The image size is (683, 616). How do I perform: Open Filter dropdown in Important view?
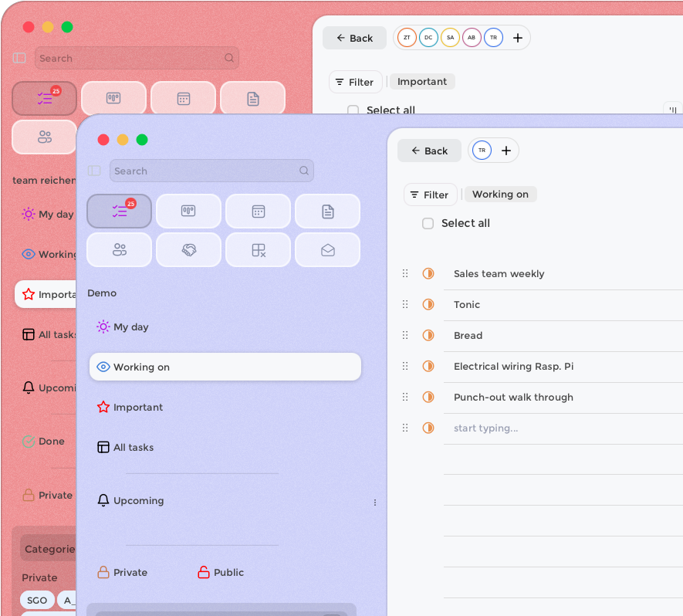(x=356, y=82)
